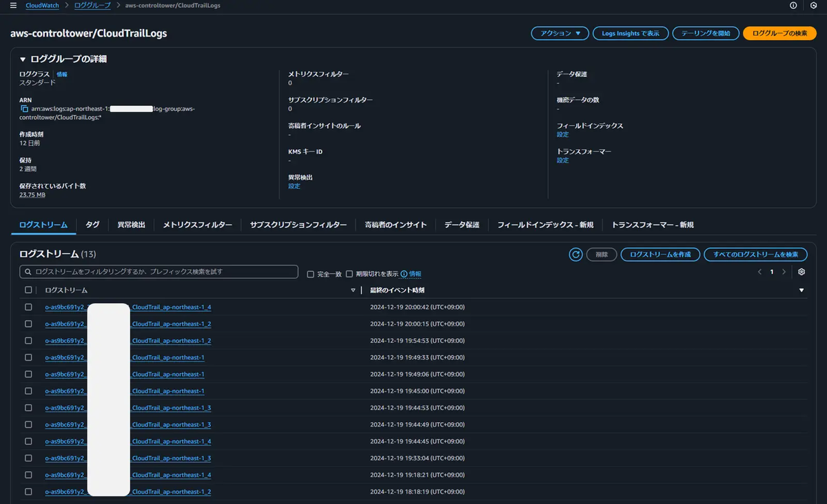
Task: Sort by 最終のイベント時刻 column arrow
Action: 802,291
